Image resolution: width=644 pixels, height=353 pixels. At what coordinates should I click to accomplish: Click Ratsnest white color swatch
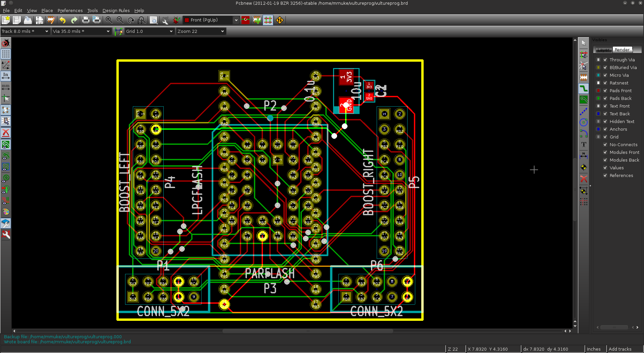pos(598,83)
